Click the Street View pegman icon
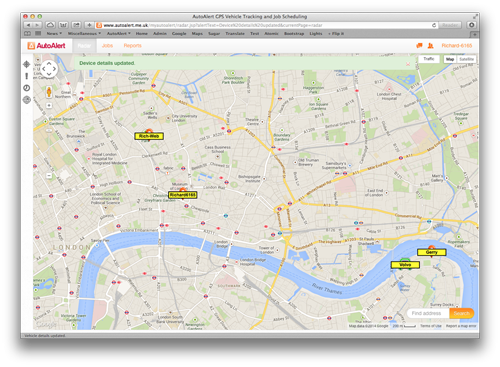 point(49,92)
